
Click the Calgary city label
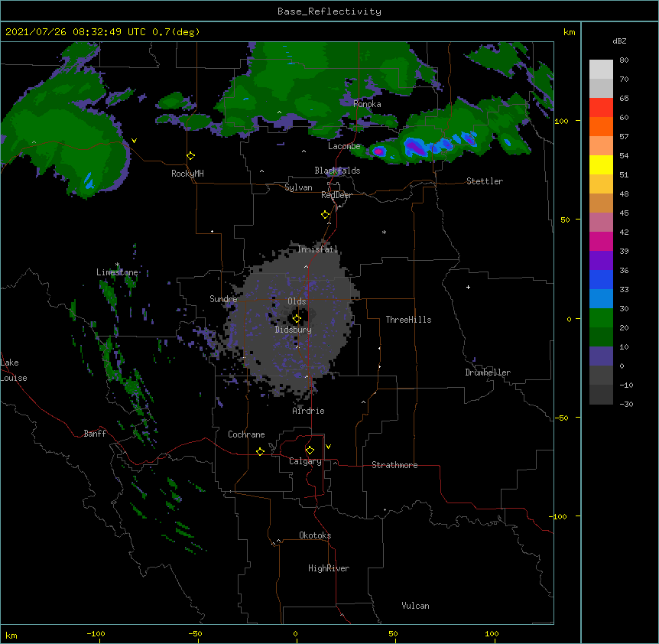coord(305,461)
